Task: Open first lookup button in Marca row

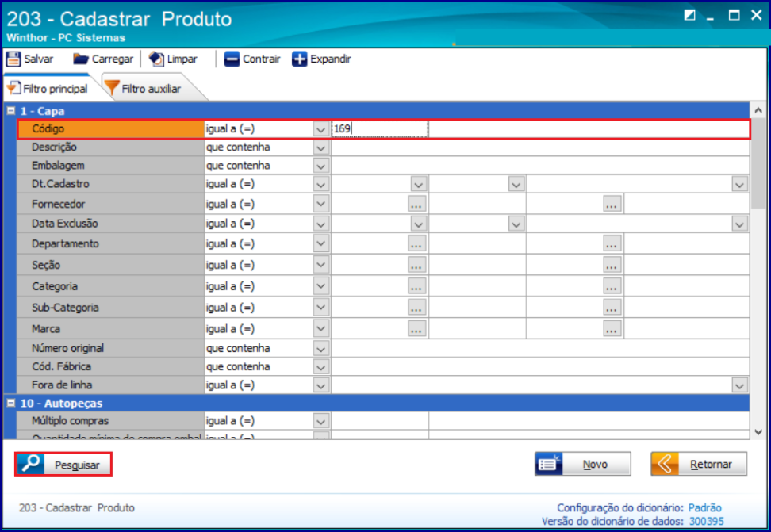Action: (x=416, y=329)
